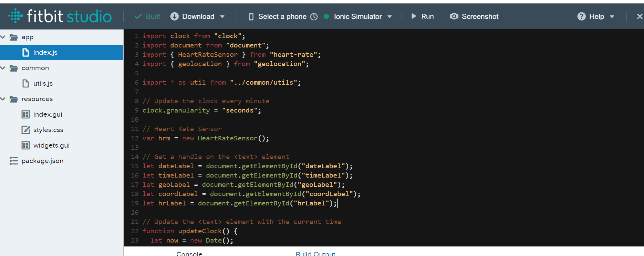Click Select a phone
The height and width of the screenshot is (256, 644).
(282, 17)
